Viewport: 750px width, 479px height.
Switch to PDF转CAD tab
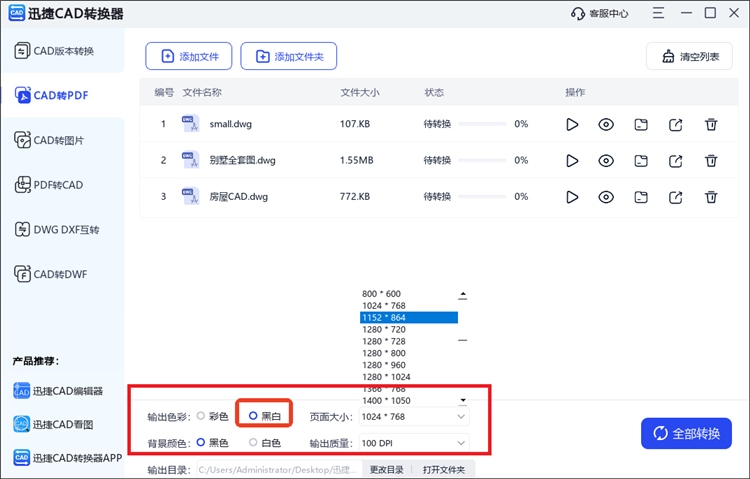click(63, 185)
